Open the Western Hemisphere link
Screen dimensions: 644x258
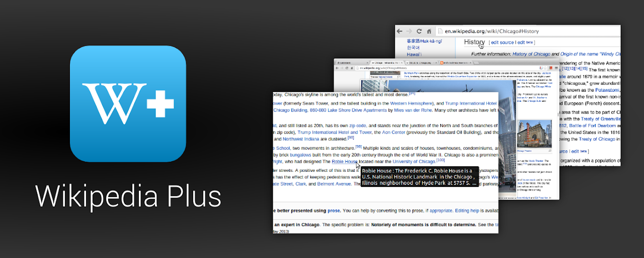[x=410, y=103]
